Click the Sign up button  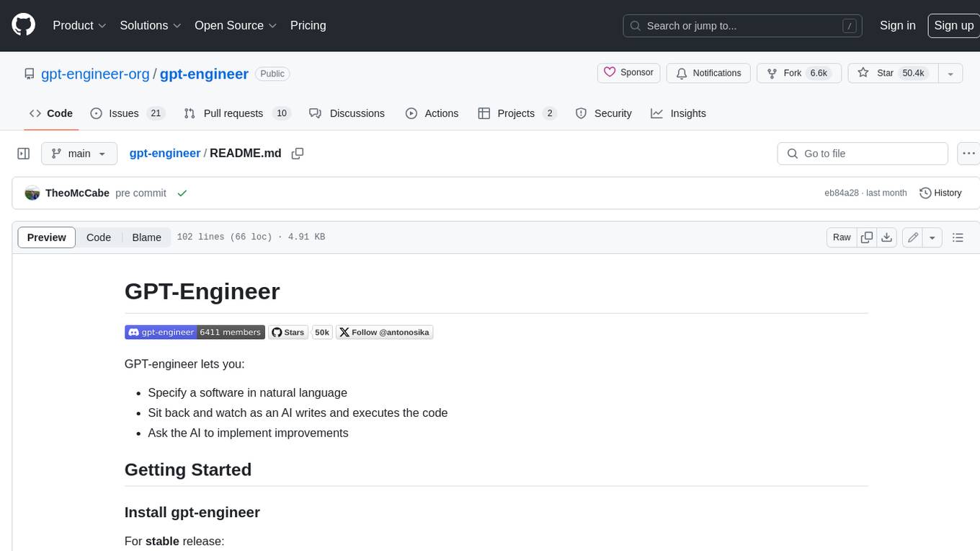[953, 25]
